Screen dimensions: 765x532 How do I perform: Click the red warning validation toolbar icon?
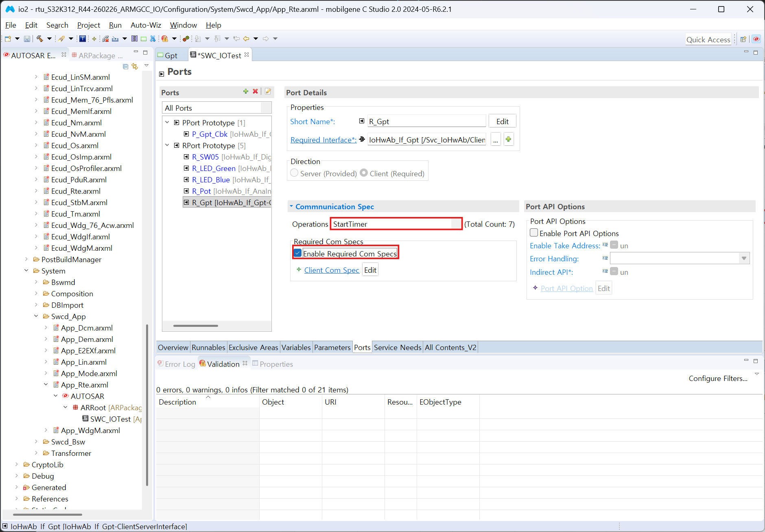tap(165, 39)
